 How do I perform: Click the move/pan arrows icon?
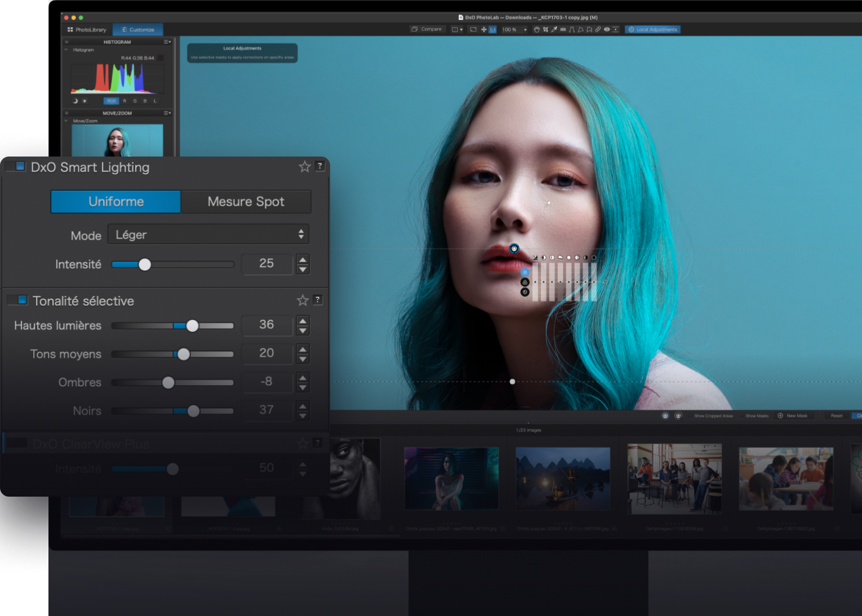coord(483,29)
